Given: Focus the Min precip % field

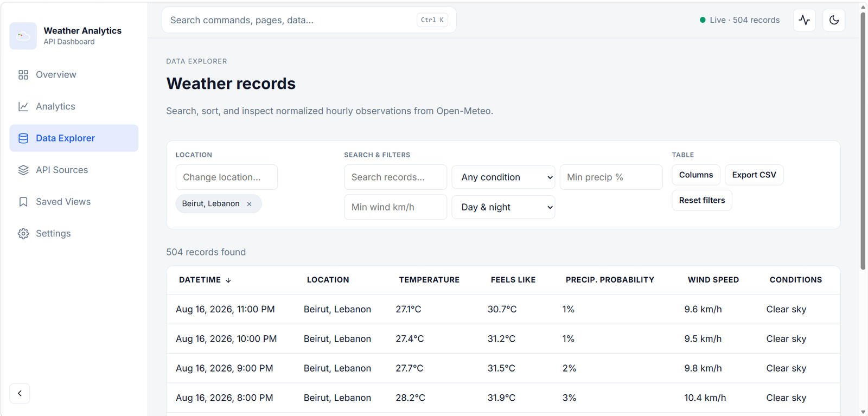Looking at the screenshot, I should point(611,177).
